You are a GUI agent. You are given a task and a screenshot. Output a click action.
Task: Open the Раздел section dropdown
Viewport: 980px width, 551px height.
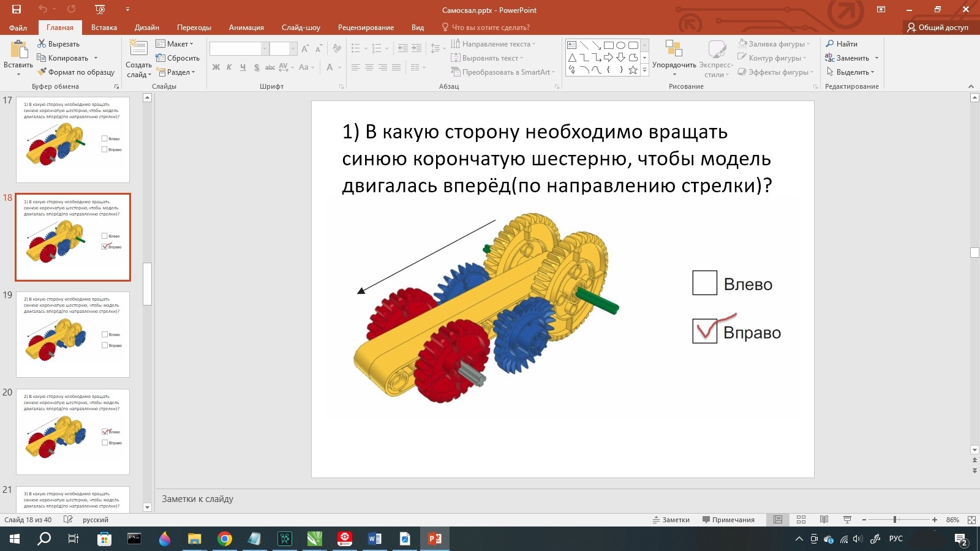coord(176,72)
